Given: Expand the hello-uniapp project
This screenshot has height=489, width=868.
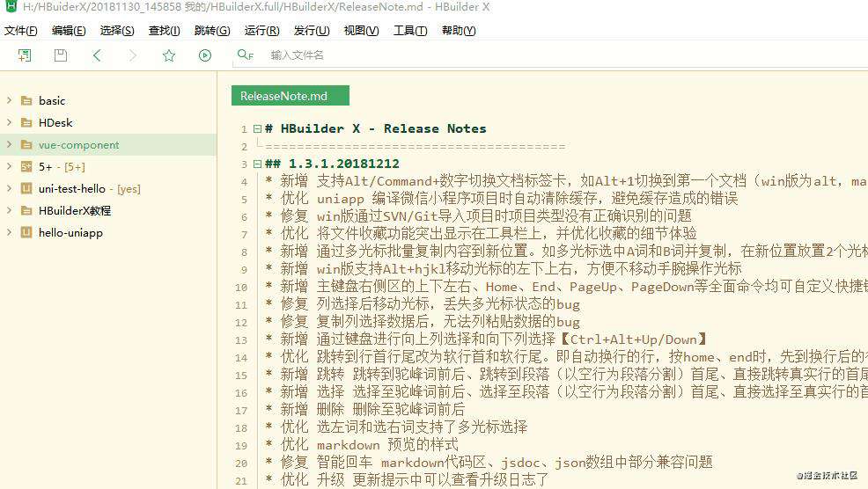Looking at the screenshot, I should pos(9,232).
